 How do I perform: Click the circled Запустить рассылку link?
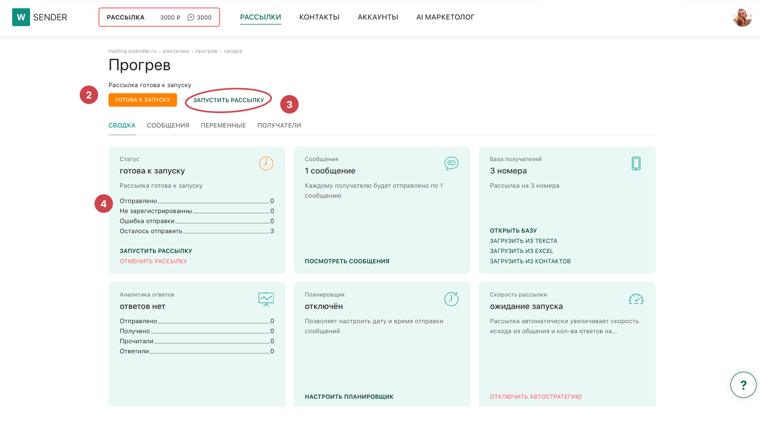[x=228, y=100]
